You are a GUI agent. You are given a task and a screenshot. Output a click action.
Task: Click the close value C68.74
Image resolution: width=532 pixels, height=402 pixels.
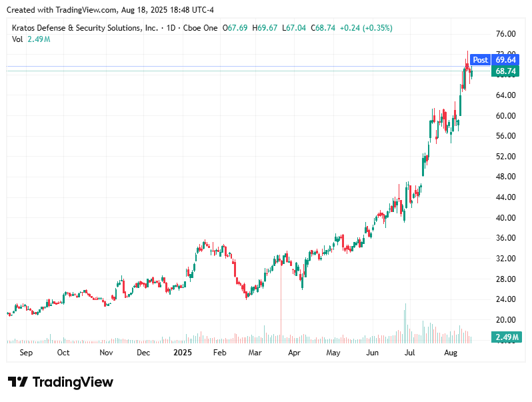(323, 28)
